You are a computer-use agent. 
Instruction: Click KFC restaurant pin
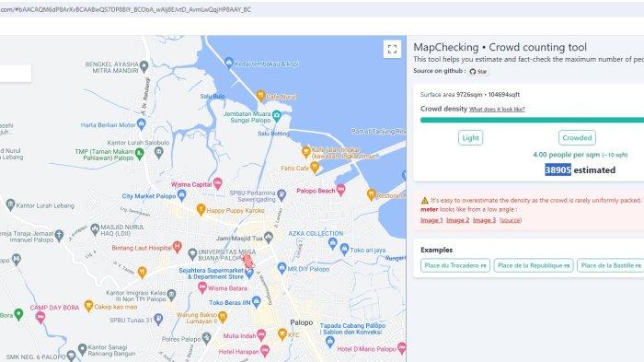(x=282, y=334)
